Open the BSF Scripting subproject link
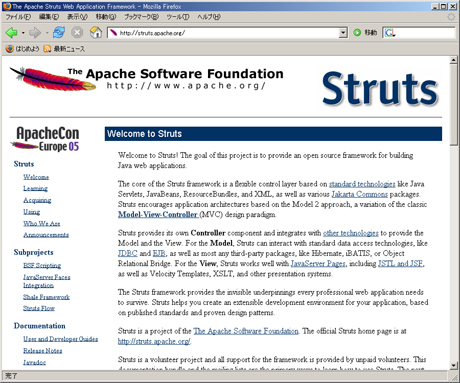Viewport: 460px width, 383px height. tap(42, 265)
